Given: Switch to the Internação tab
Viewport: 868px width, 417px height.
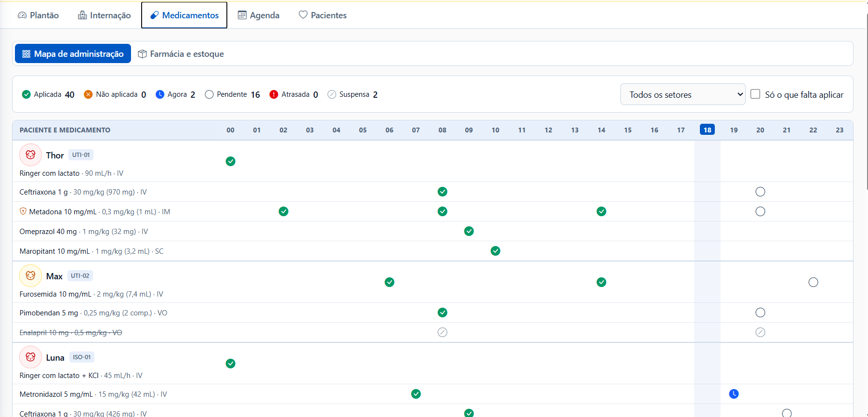Looking at the screenshot, I should [104, 15].
